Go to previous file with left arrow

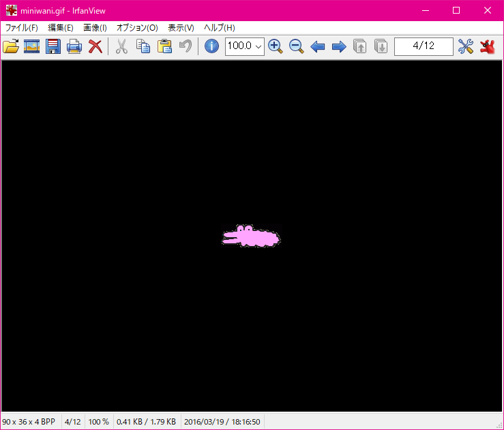318,46
